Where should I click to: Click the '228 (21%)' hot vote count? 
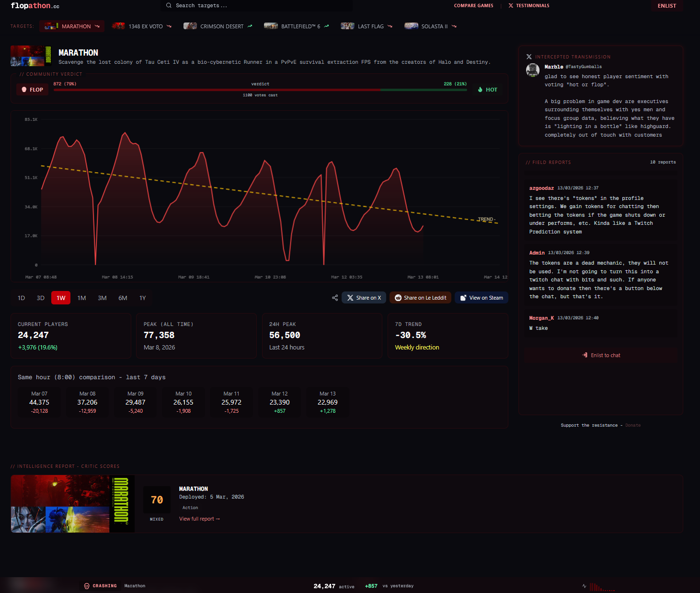pyautogui.click(x=455, y=84)
